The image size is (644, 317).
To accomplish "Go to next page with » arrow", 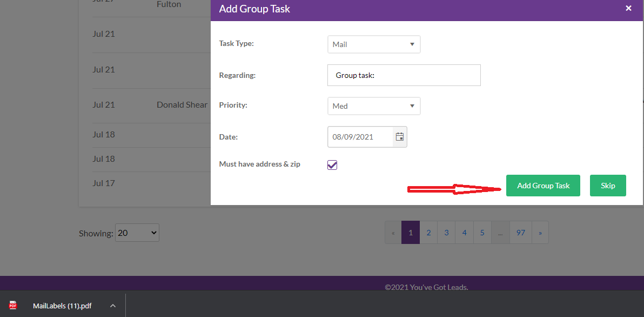I will [540, 233].
